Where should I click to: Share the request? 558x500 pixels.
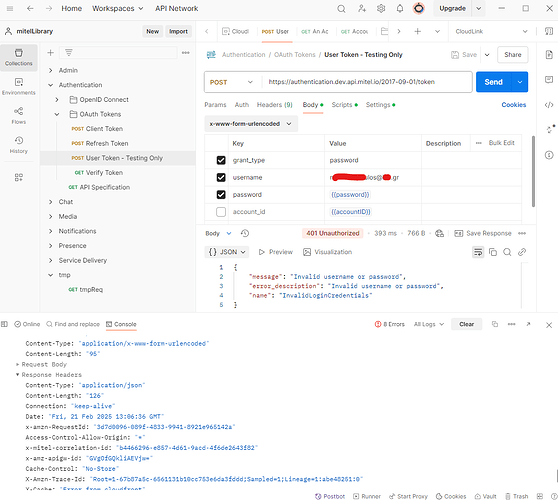tap(512, 54)
